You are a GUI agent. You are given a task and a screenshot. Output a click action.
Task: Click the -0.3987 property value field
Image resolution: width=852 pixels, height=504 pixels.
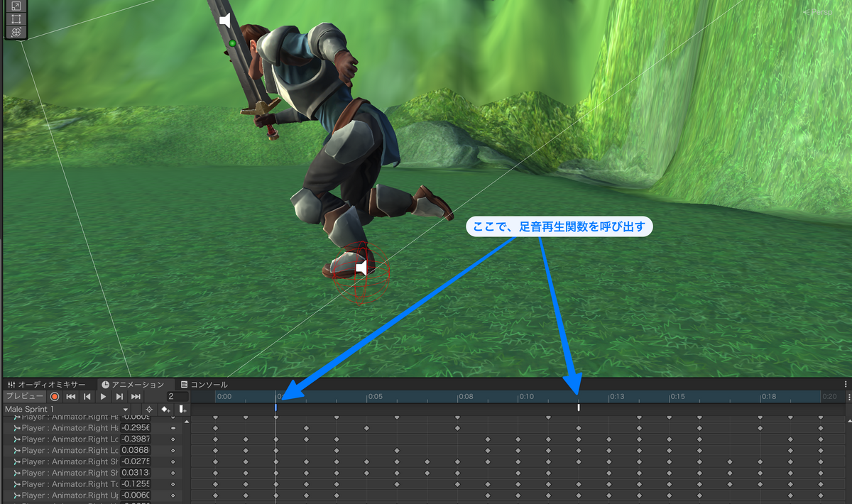(135, 439)
